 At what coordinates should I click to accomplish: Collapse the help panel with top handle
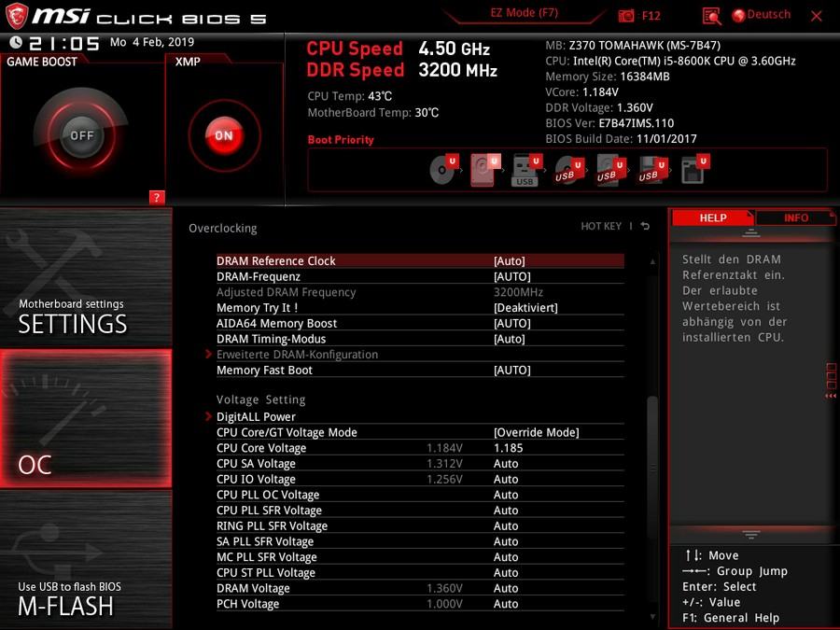click(751, 233)
